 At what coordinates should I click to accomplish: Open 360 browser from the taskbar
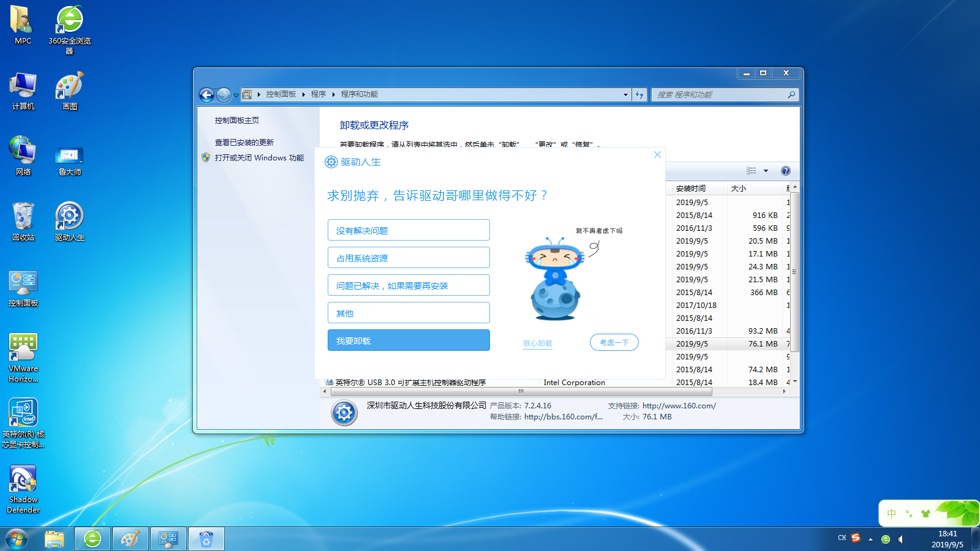tap(92, 539)
